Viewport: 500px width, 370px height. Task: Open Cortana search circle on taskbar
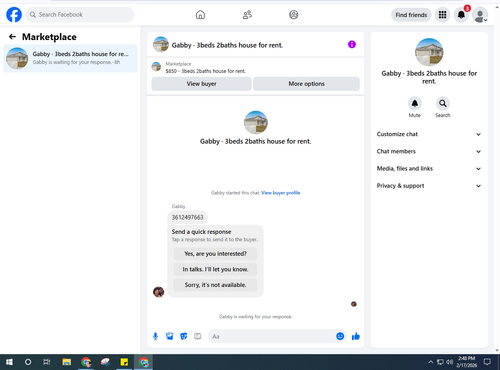[x=28, y=362]
